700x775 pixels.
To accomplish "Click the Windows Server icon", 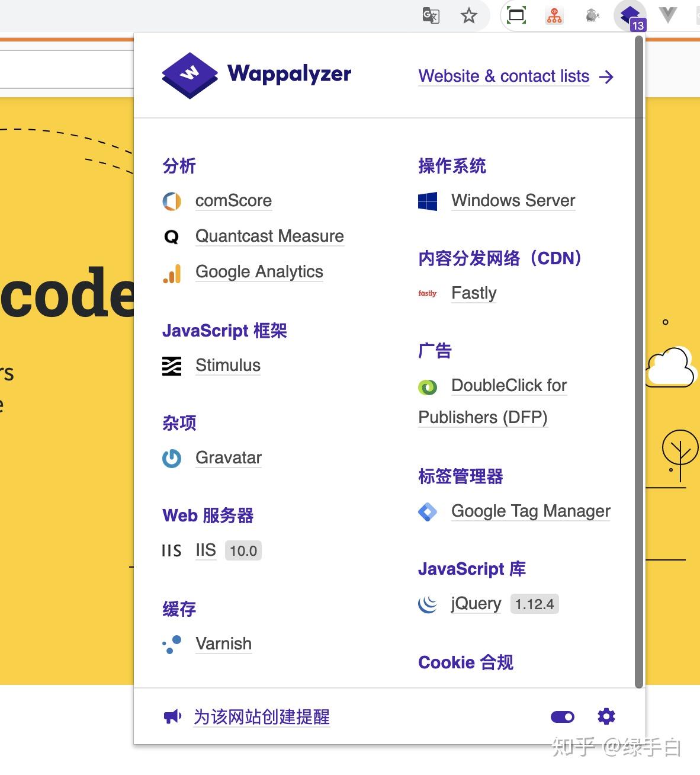I will click(428, 201).
